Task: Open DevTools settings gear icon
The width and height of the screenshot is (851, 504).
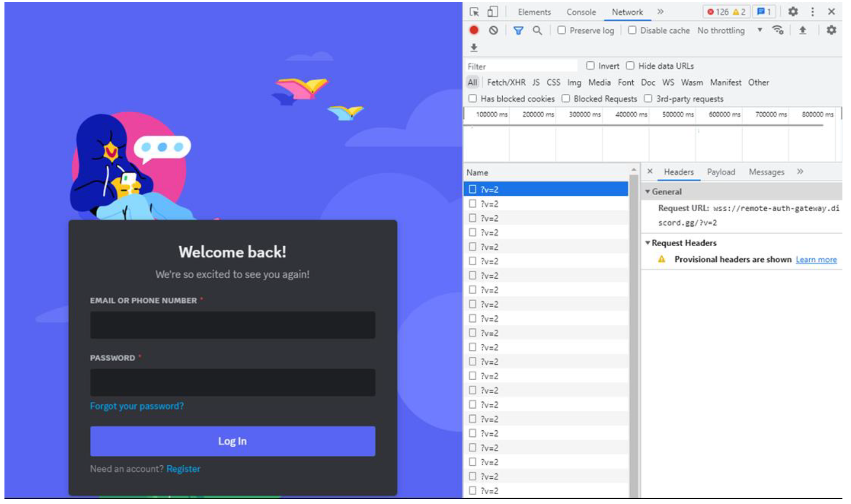Action: [793, 12]
